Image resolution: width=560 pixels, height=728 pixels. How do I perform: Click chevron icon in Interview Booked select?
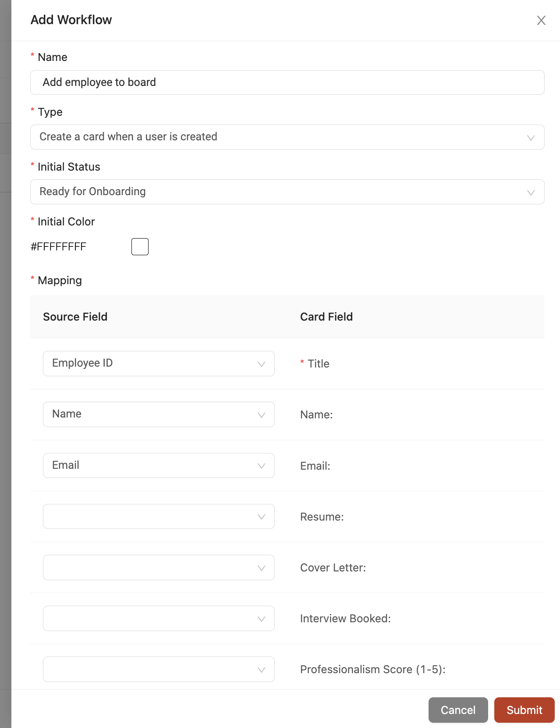(261, 619)
